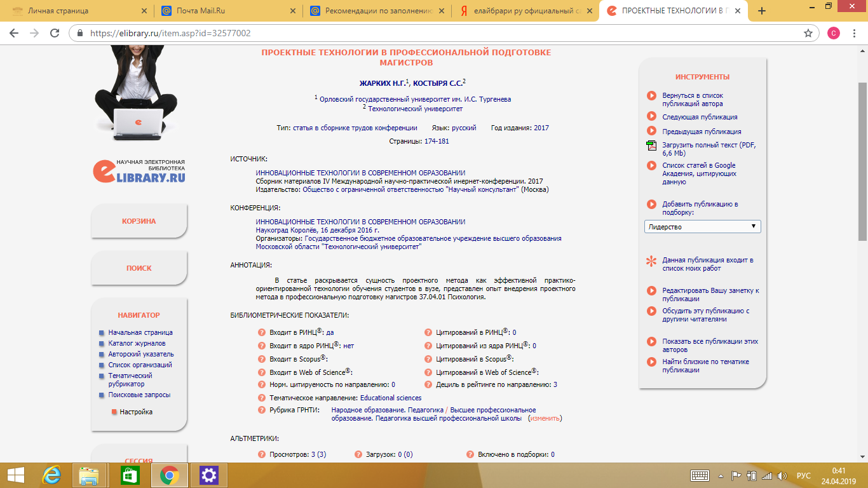This screenshot has width=868, height=488.
Task: Bookmark this page with star icon
Action: pos(808,33)
